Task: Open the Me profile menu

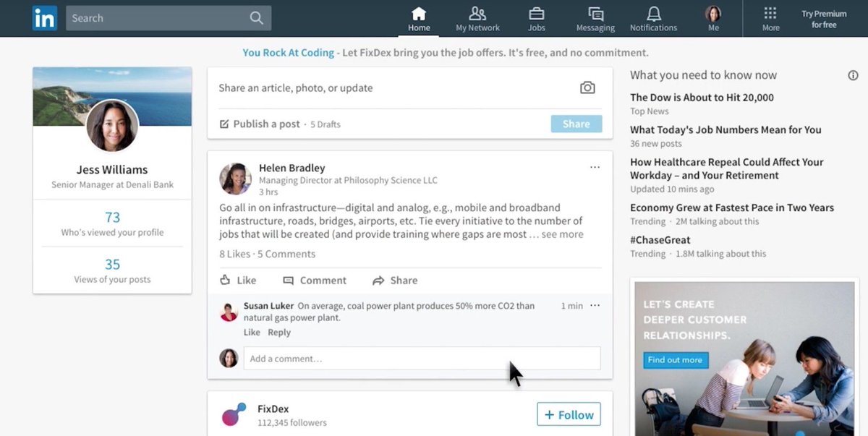Action: coord(713,14)
